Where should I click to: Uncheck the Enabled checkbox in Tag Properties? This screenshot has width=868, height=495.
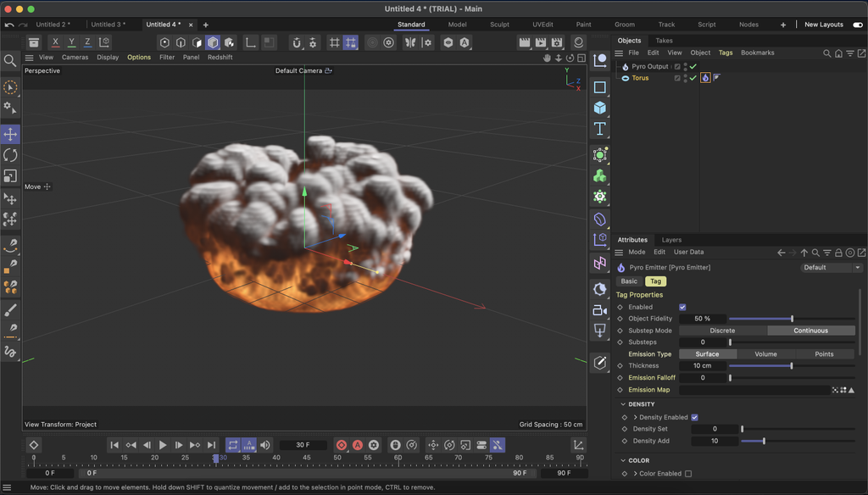[682, 307]
